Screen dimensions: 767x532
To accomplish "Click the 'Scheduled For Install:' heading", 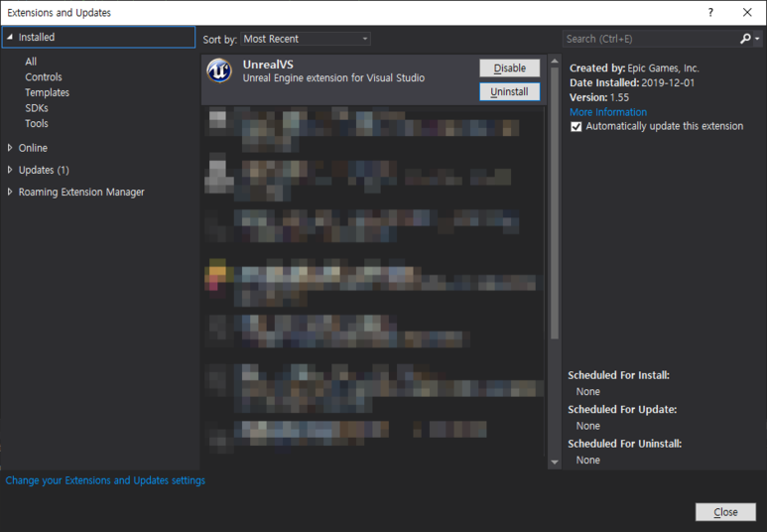I will (x=619, y=375).
